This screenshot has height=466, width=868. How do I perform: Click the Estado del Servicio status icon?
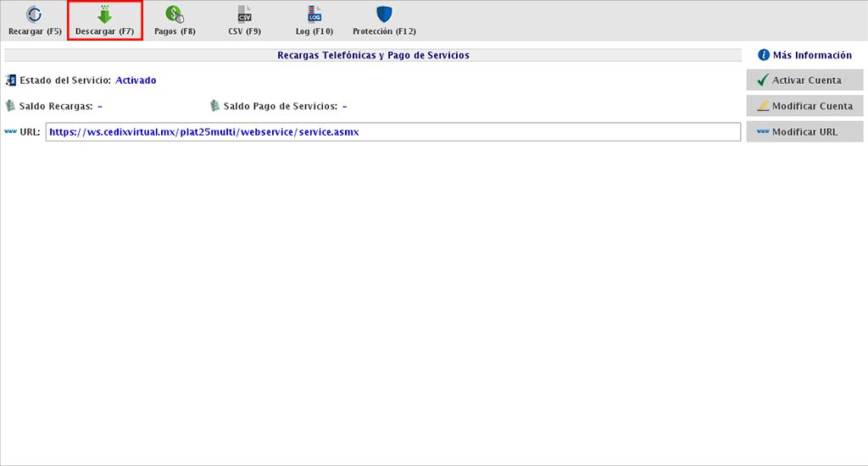pos(10,80)
